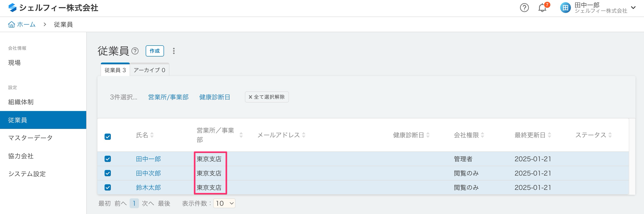
Task: Open the three-dot more options menu
Action: tap(174, 51)
